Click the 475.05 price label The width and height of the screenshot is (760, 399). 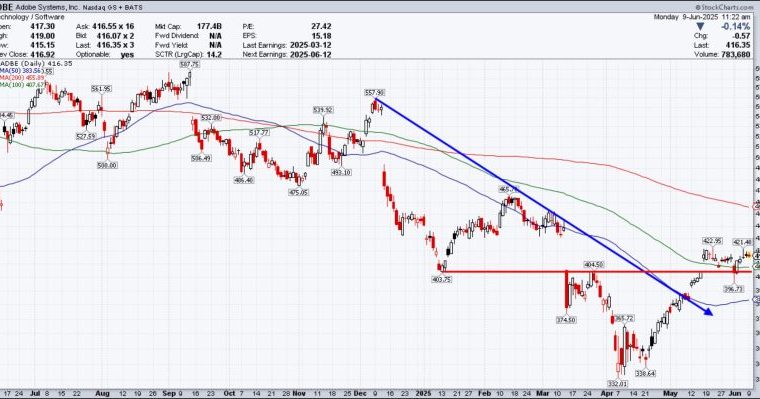(299, 192)
